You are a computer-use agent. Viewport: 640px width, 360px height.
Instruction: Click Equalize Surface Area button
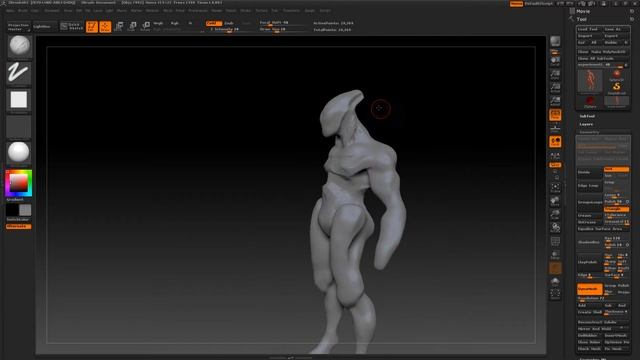[603, 229]
